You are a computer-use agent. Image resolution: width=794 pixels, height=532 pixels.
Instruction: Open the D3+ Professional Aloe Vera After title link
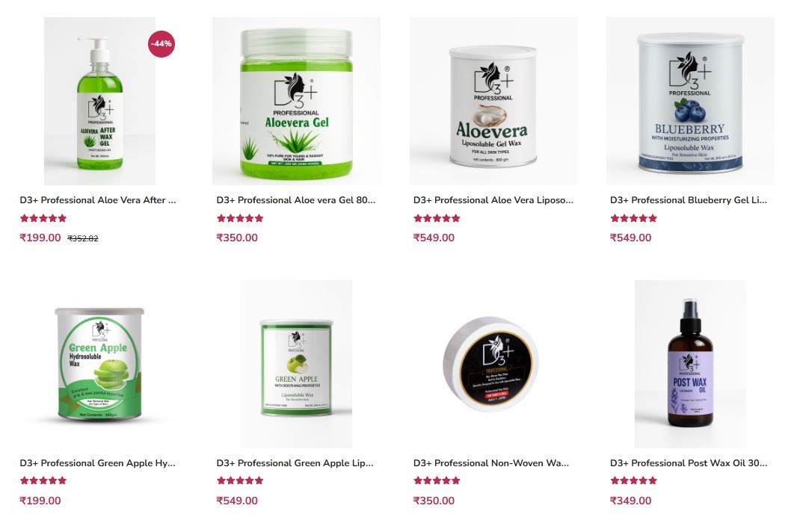coord(98,200)
